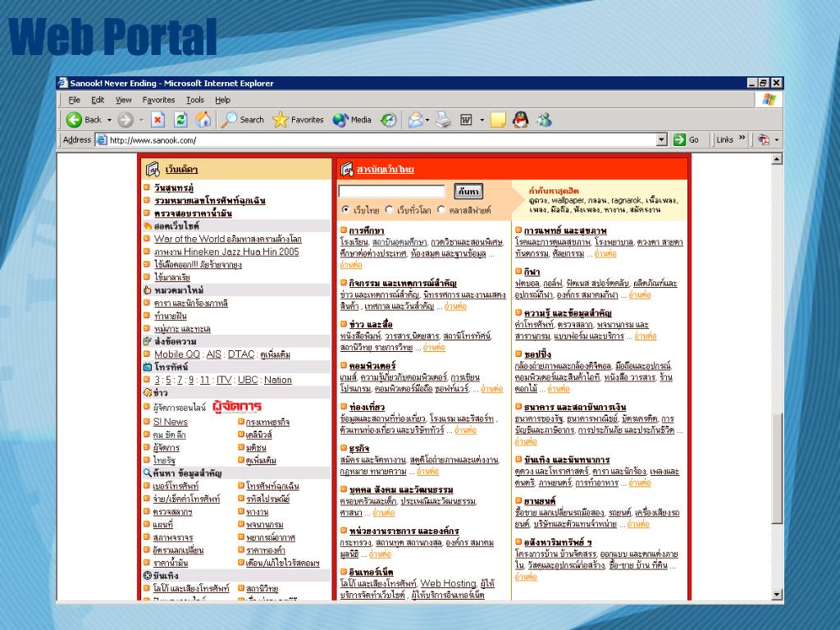Open the Tools menu
Viewport: 840px width, 630px height.
coord(195,99)
